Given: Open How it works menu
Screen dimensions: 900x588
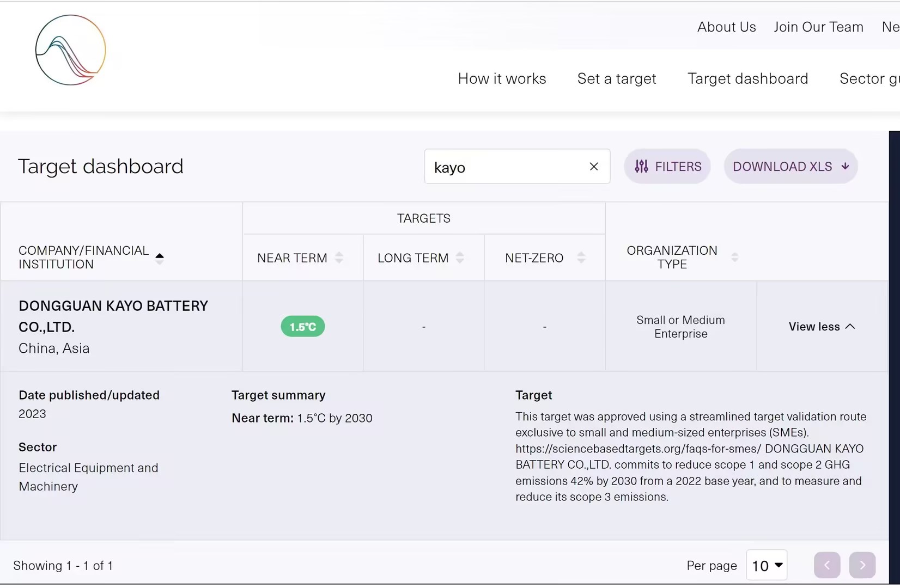Looking at the screenshot, I should tap(502, 79).
